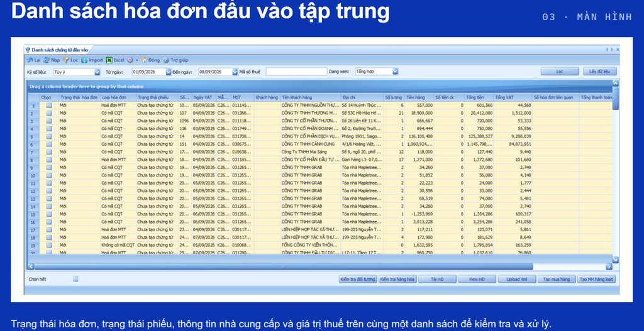Click the Import icon in toolbar
644x331 pixels.
point(84,60)
